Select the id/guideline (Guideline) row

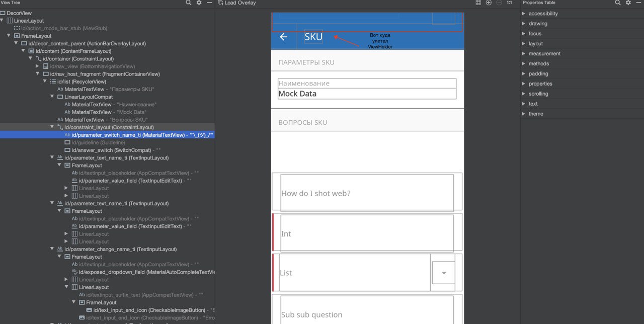coord(107,142)
